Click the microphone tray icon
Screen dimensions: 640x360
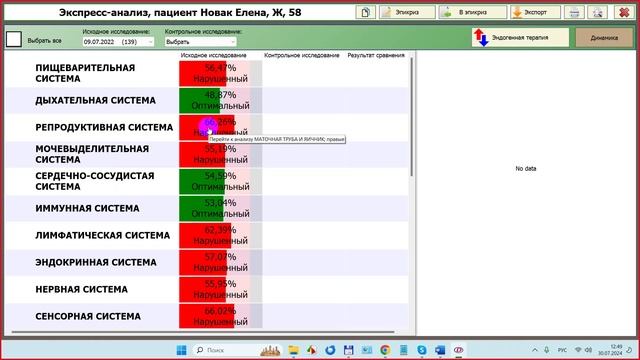click(x=547, y=350)
